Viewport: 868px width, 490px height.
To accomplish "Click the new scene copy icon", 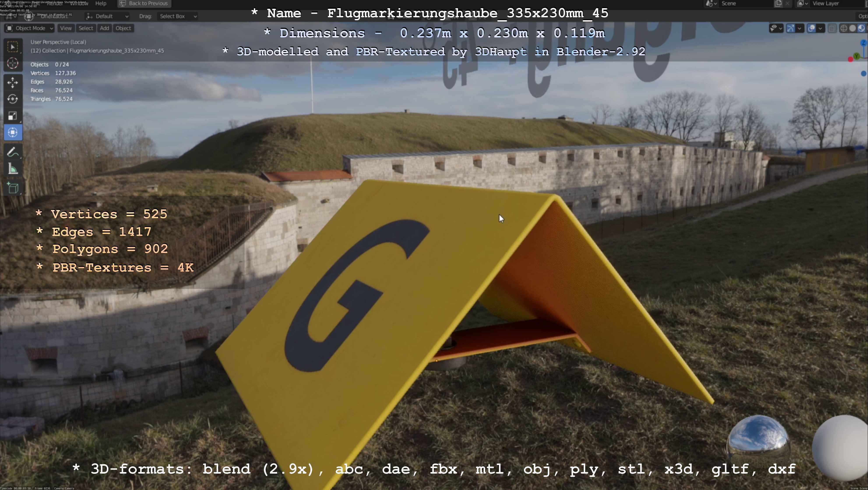I will point(778,3).
